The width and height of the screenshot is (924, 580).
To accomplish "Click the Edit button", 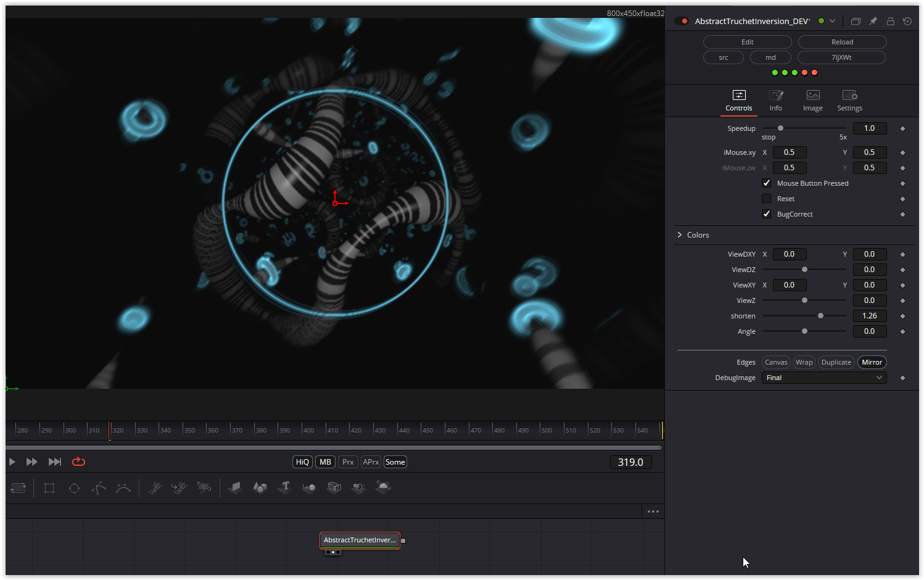I will tap(748, 42).
